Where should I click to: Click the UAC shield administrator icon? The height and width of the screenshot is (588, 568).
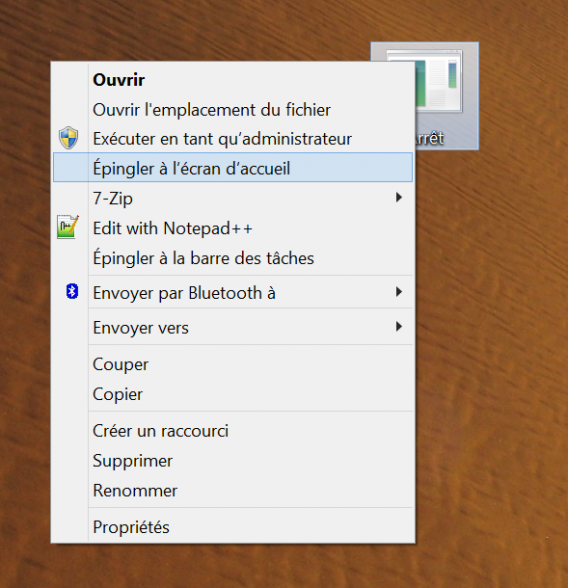(x=69, y=138)
